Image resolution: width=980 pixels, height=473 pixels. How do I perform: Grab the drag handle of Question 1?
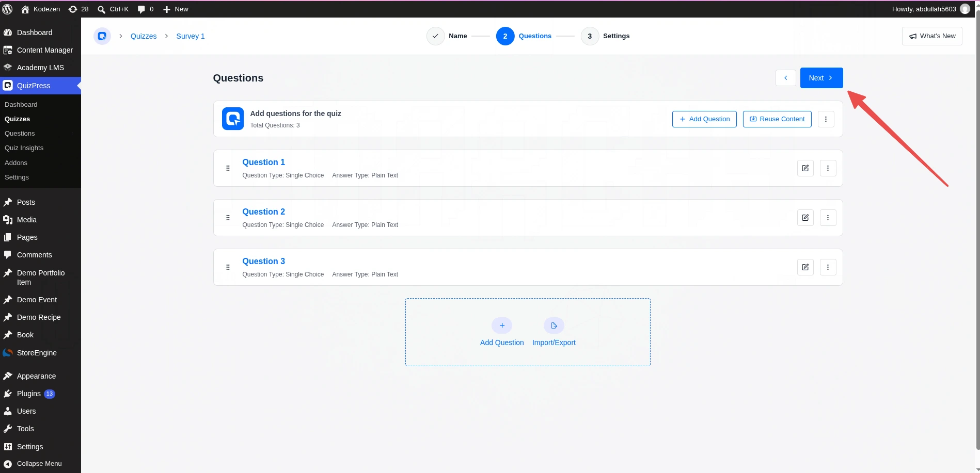click(x=228, y=168)
